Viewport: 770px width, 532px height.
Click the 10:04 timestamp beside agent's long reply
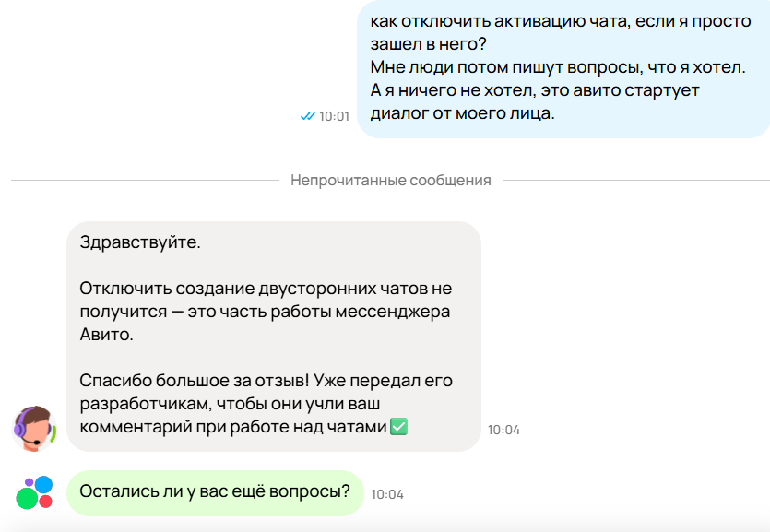(503, 430)
